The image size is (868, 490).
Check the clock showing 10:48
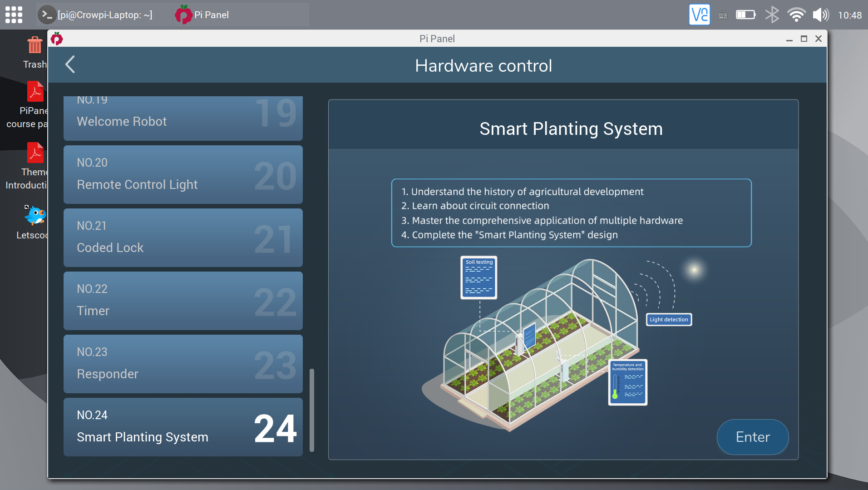[849, 15]
